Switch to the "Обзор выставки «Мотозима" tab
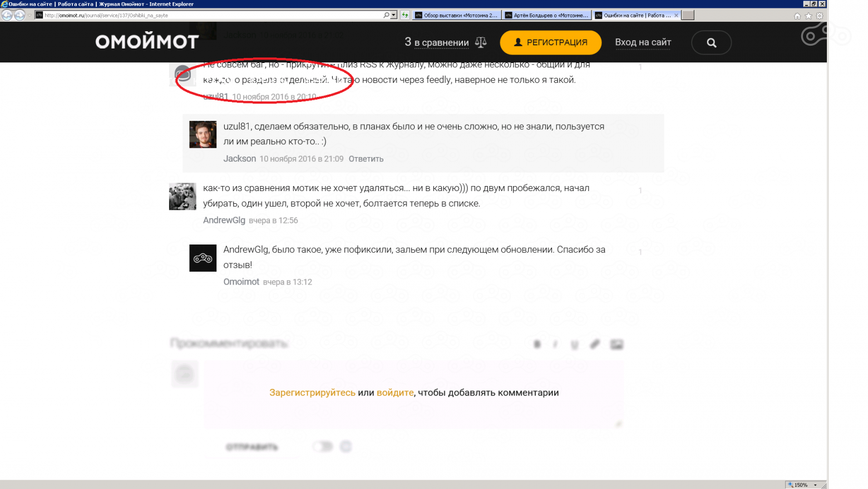Image resolution: width=868 pixels, height=489 pixels. point(457,15)
